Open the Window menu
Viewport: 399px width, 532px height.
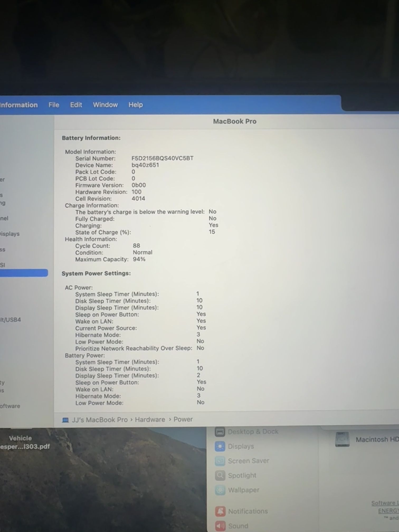[105, 105]
